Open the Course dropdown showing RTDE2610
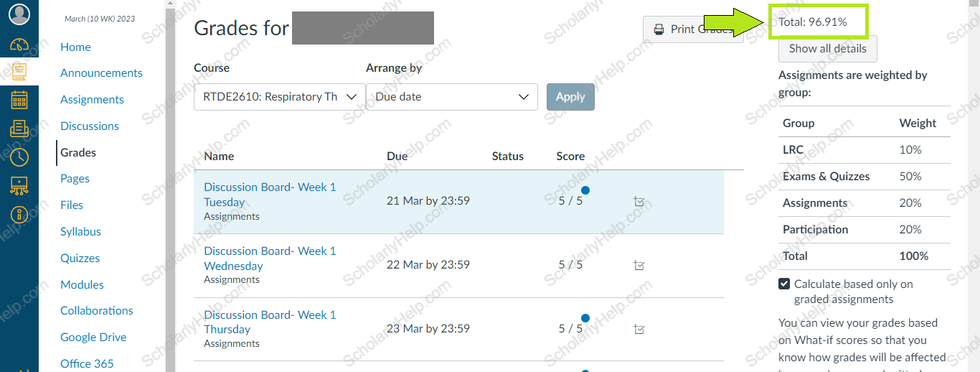 tap(279, 97)
